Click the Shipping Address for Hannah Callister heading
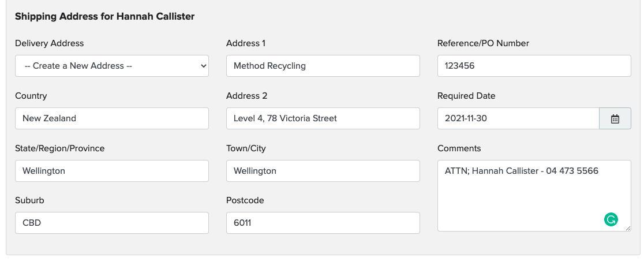Image resolution: width=644 pixels, height=261 pixels. 104,17
